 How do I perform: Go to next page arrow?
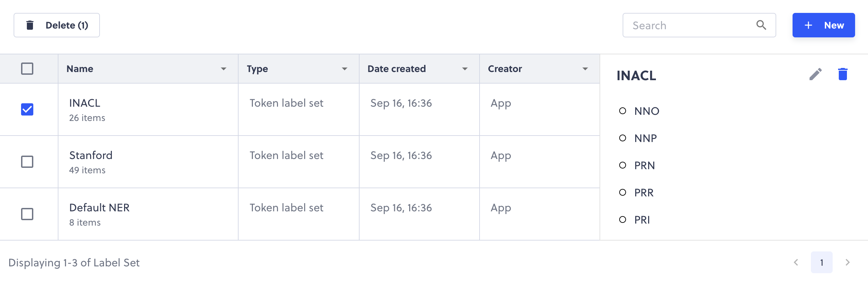coord(848,262)
